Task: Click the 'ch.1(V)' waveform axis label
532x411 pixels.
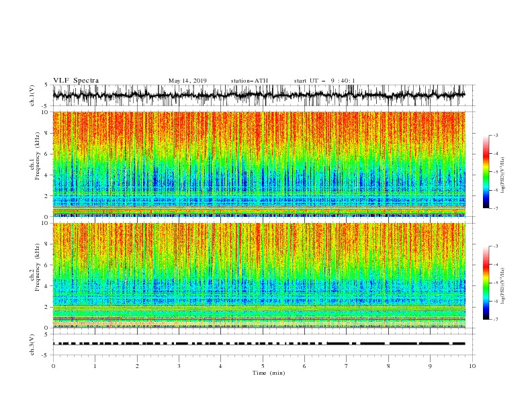Action: tap(32, 95)
